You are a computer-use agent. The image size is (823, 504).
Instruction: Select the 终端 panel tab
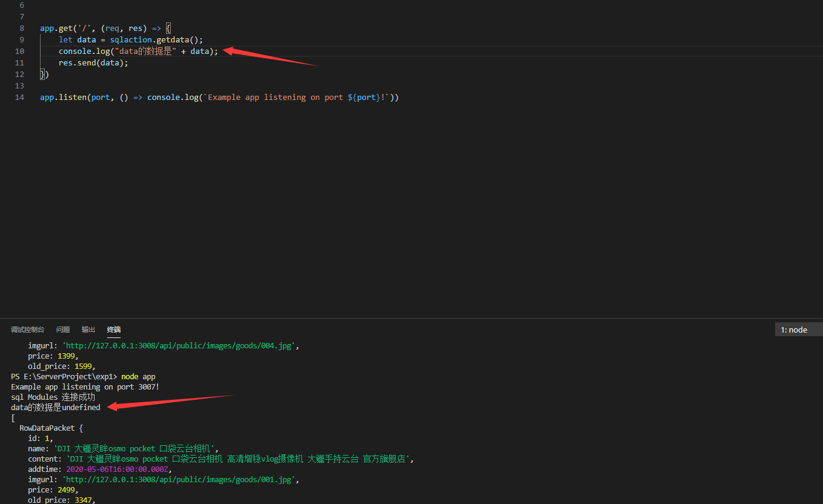pyautogui.click(x=114, y=330)
